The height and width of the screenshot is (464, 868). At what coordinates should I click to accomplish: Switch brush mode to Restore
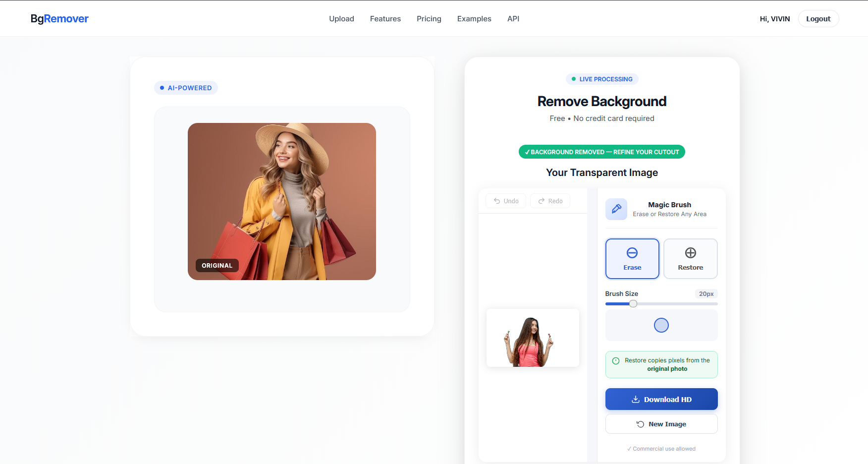click(x=690, y=259)
